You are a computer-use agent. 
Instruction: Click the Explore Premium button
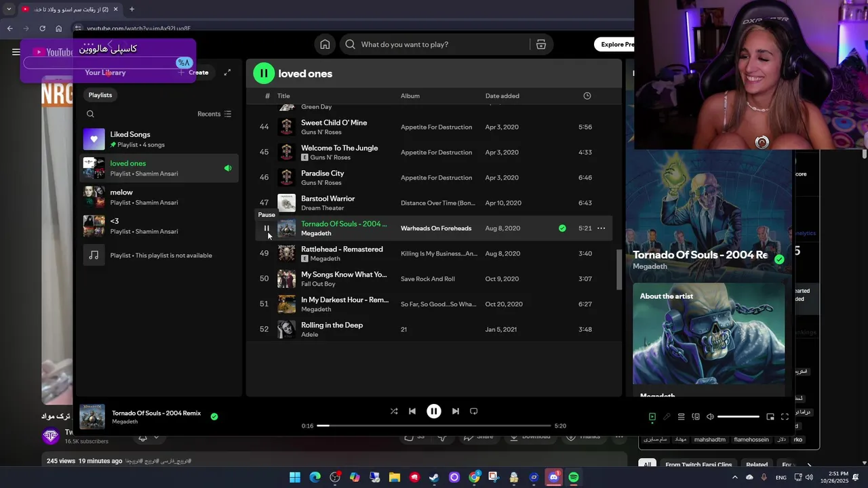616,44
